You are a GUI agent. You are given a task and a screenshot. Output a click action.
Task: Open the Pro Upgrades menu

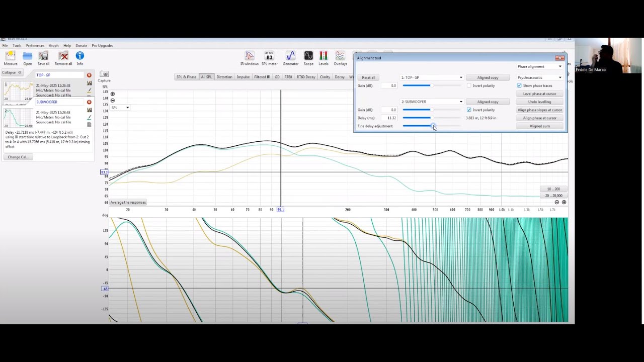tap(102, 46)
